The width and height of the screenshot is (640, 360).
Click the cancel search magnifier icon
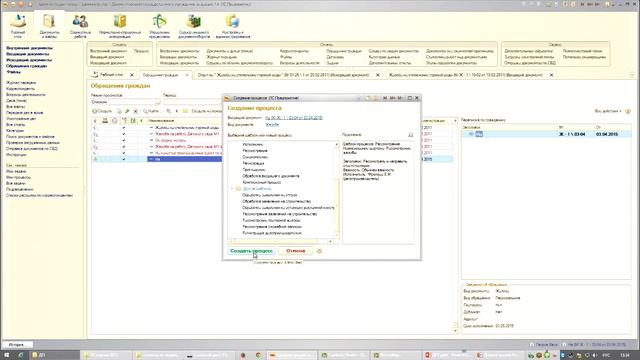[169, 111]
